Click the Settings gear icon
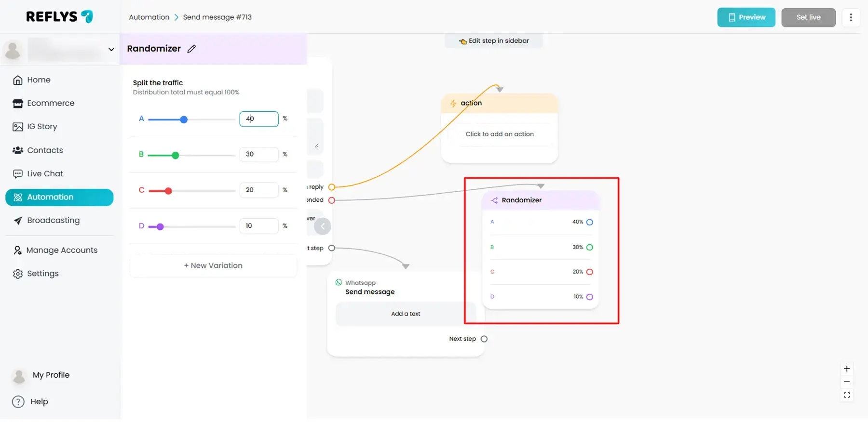This screenshot has height=422, width=868. (18, 274)
